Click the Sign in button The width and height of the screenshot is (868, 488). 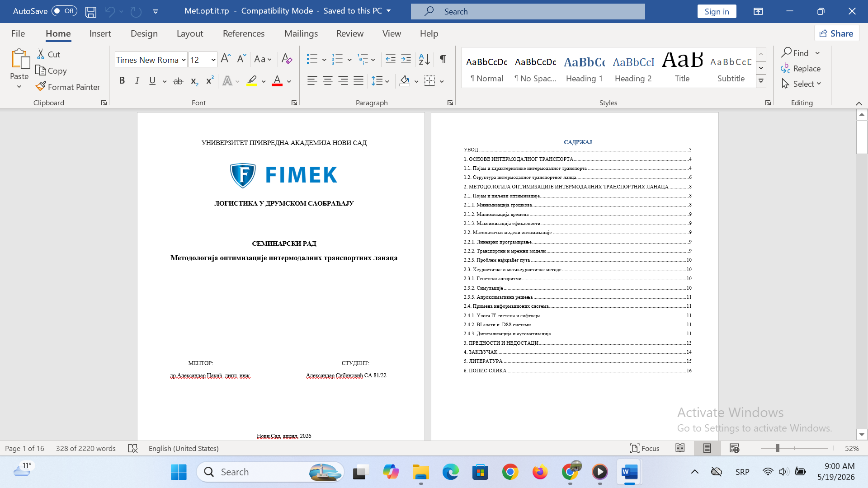tap(717, 11)
